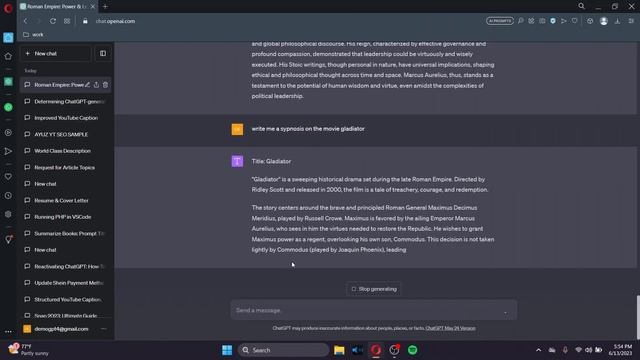The width and height of the screenshot is (640, 360).
Task: Open the account options menu beside demogpt4@gmail.com
Action: point(103,329)
